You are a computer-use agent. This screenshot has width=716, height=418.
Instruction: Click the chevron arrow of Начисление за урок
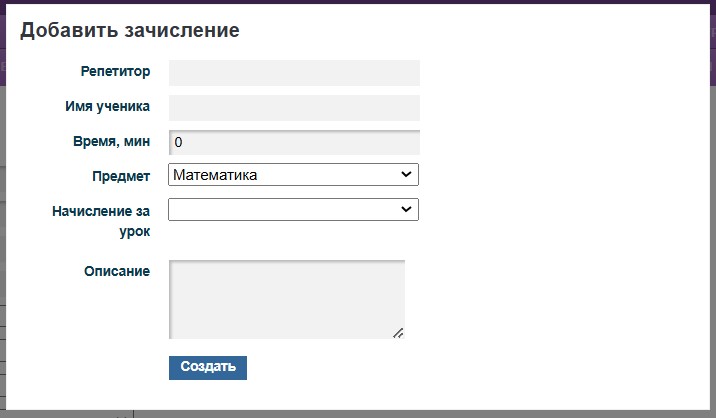[406, 209]
